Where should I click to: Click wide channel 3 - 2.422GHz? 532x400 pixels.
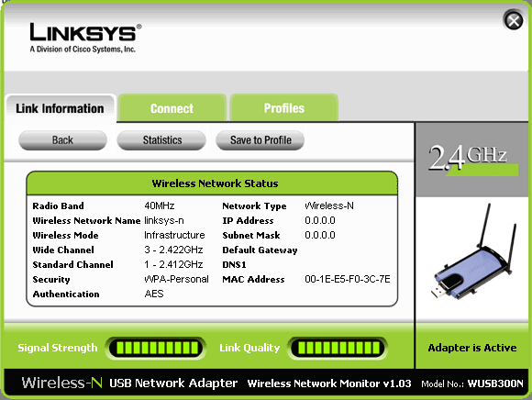(x=173, y=250)
